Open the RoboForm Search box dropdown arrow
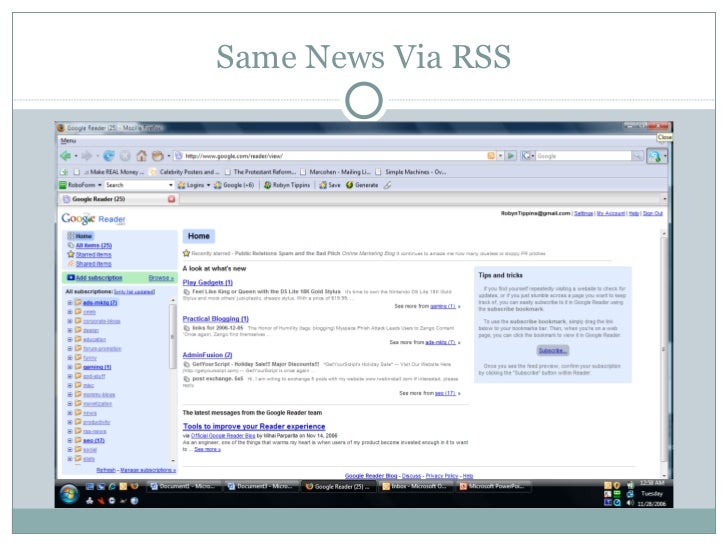Viewport: 728px width, 546px height. pyautogui.click(x=170, y=185)
